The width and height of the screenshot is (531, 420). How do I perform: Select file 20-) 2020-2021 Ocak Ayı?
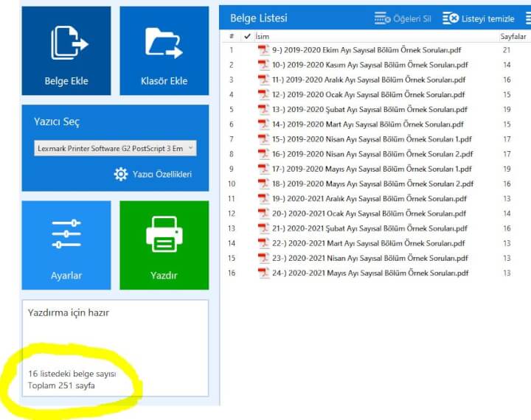click(x=369, y=214)
